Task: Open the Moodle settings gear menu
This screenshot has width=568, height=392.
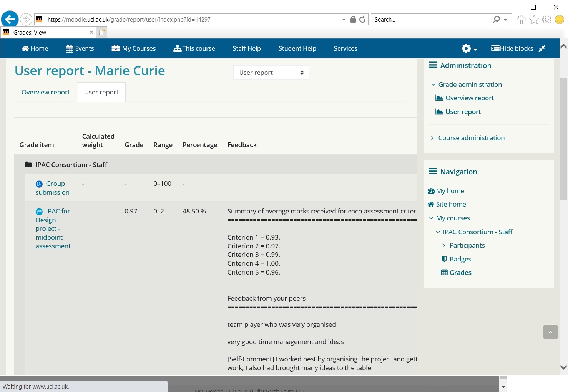Action: pyautogui.click(x=469, y=48)
